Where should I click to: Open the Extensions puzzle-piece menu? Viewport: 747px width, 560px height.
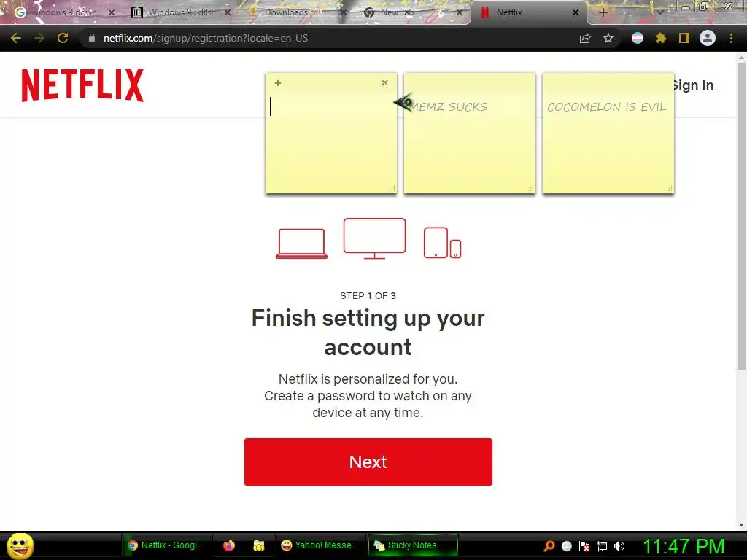660,38
